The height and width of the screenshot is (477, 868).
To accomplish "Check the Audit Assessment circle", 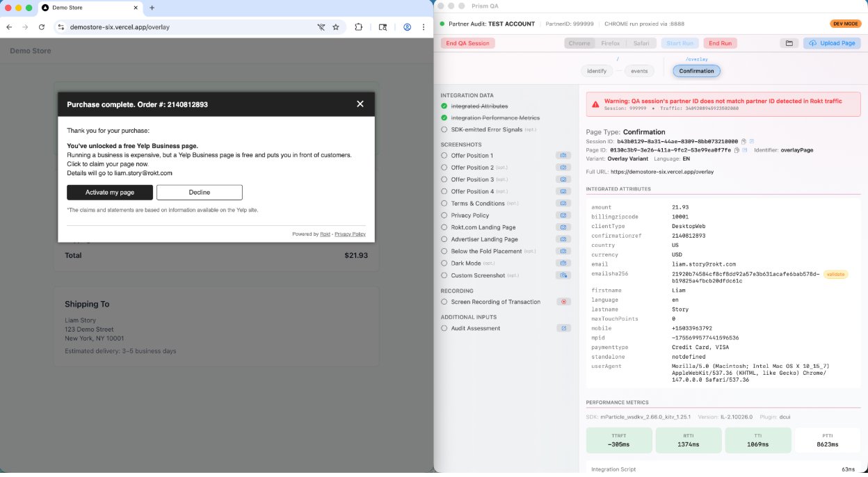I will pos(444,328).
